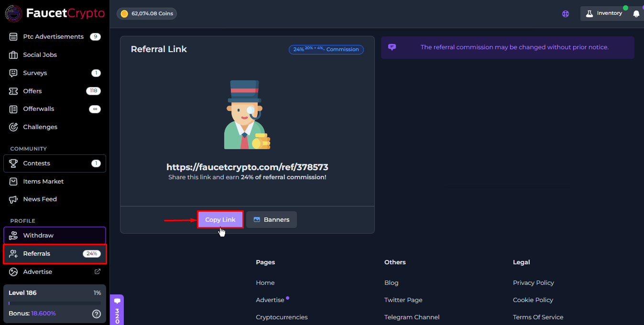
Task: Click the level progress bar
Action: 55,303
